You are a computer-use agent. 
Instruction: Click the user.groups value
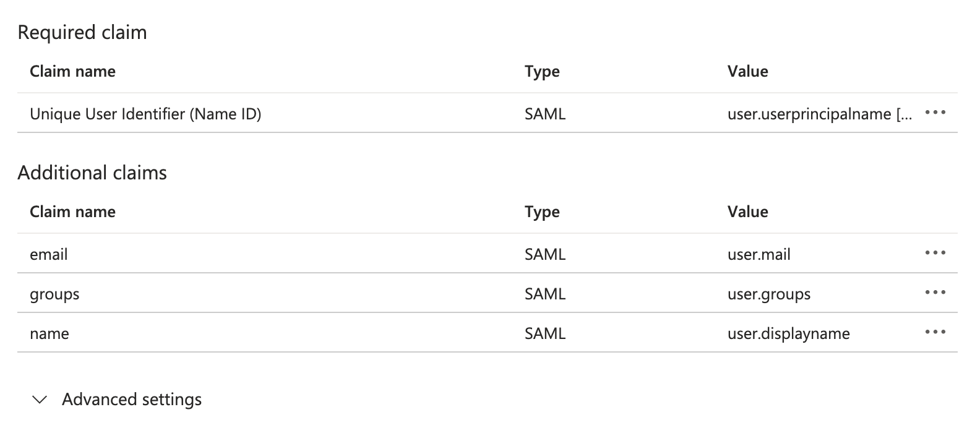point(769,294)
